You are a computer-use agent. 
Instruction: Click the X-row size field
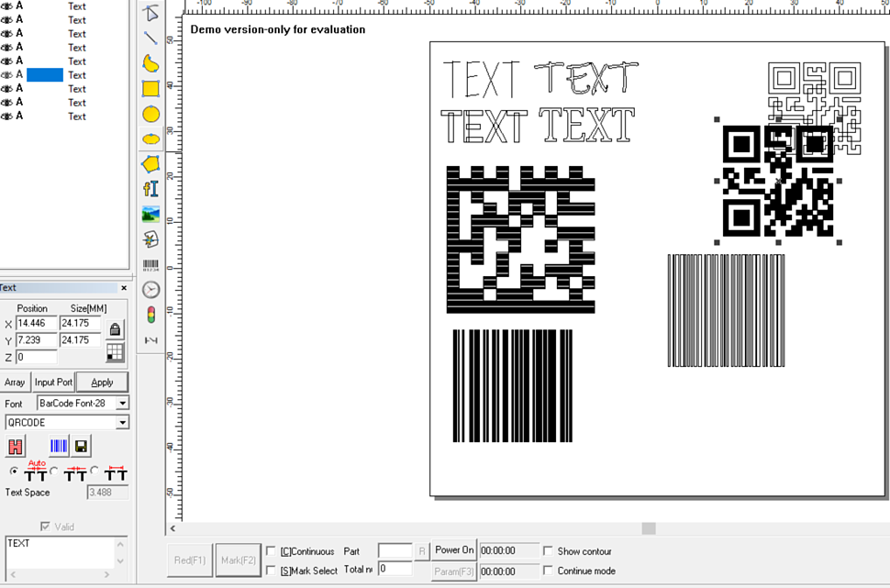click(x=81, y=323)
